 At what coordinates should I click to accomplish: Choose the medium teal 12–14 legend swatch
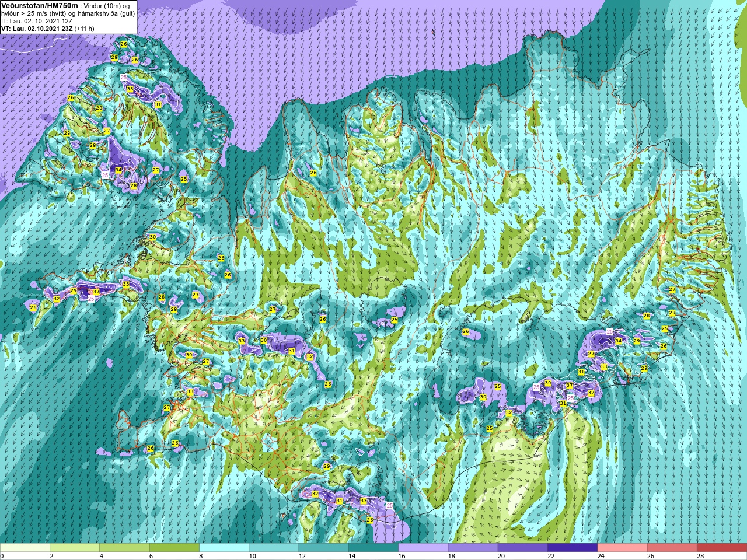click(x=324, y=548)
